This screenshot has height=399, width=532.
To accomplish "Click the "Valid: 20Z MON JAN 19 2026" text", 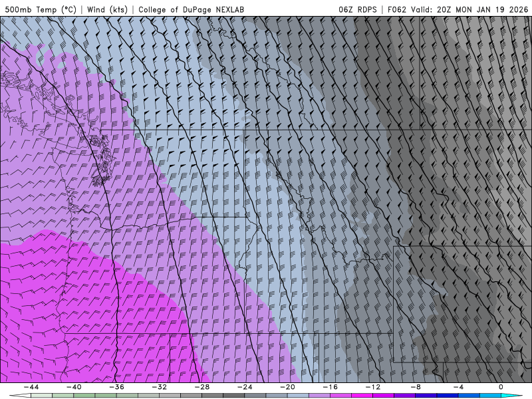I will pos(469,9).
